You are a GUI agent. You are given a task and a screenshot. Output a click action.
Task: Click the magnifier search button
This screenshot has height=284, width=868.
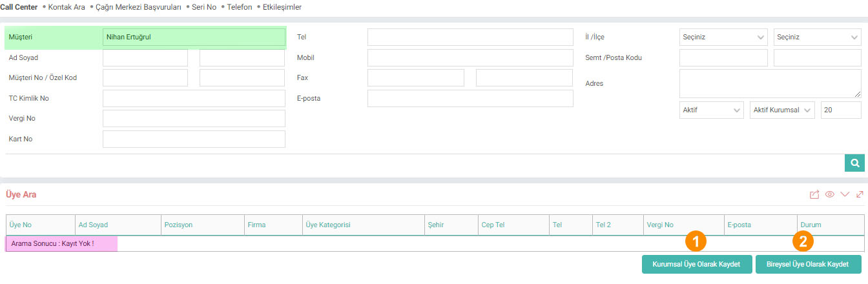(x=854, y=163)
